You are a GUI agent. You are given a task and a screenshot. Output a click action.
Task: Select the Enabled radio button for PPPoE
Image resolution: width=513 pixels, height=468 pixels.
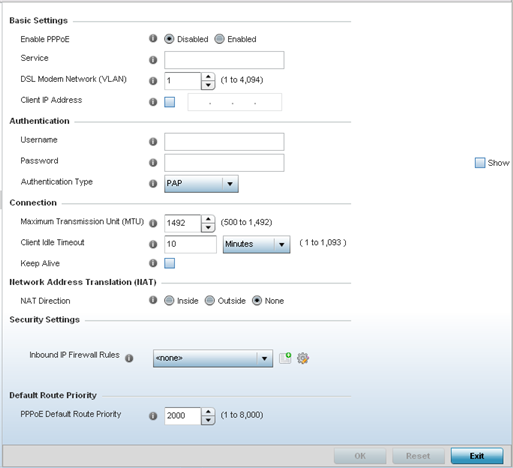(x=219, y=39)
